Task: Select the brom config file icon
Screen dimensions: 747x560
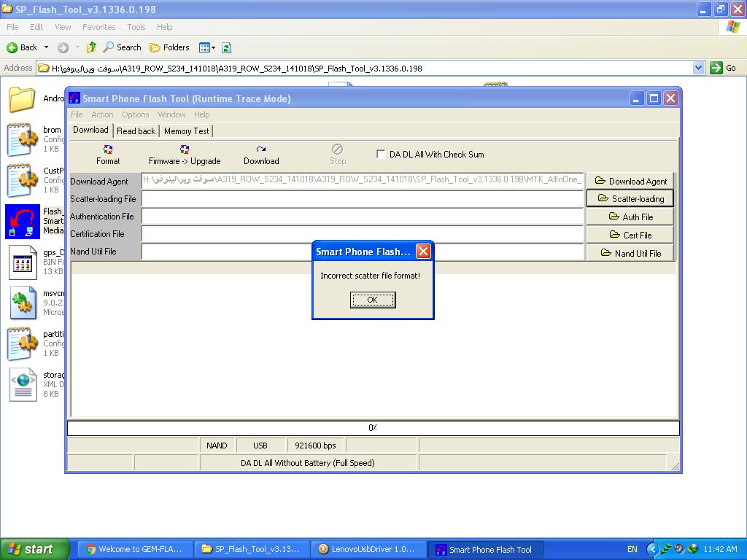Action: [22, 139]
